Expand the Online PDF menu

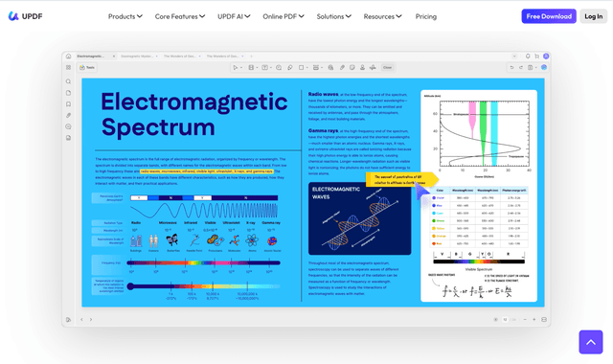coord(284,16)
